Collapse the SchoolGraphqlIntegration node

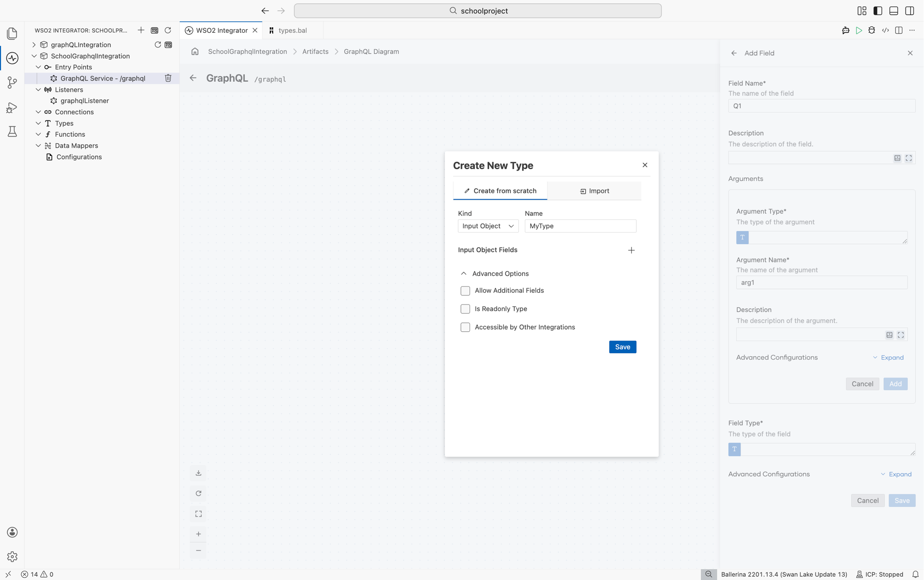(34, 56)
